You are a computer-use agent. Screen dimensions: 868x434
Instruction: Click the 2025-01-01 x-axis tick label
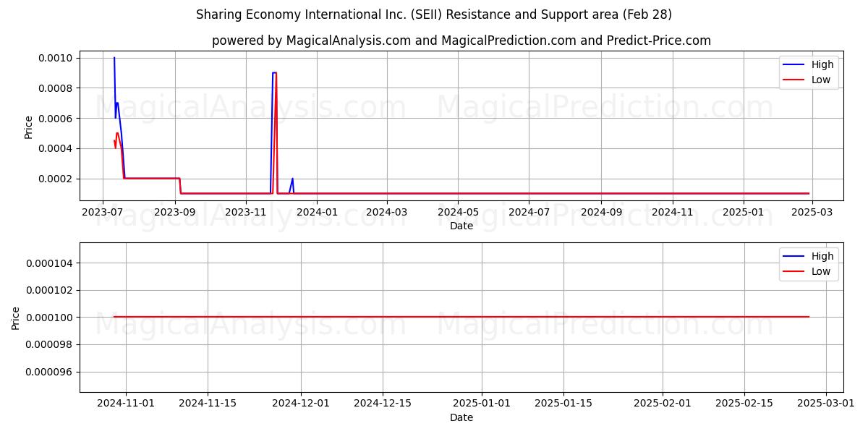pyautogui.click(x=482, y=404)
